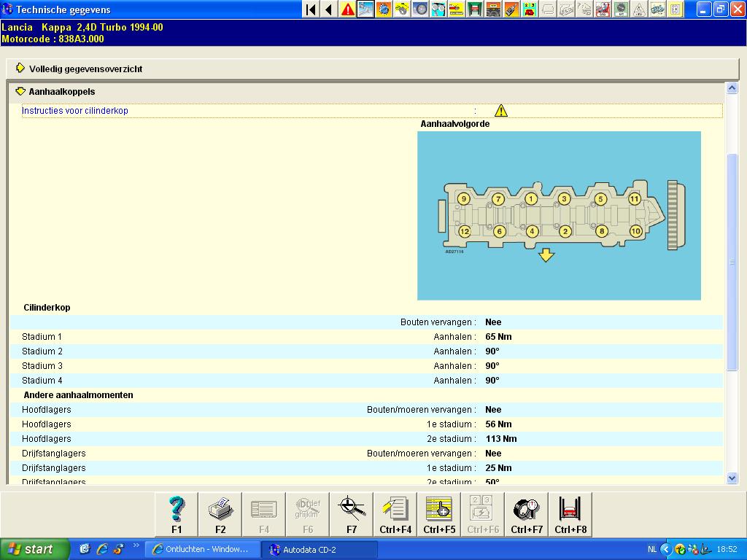This screenshot has height=560, width=747.
Task: Click the 18:52 taskbar clock
Action: pos(727,550)
